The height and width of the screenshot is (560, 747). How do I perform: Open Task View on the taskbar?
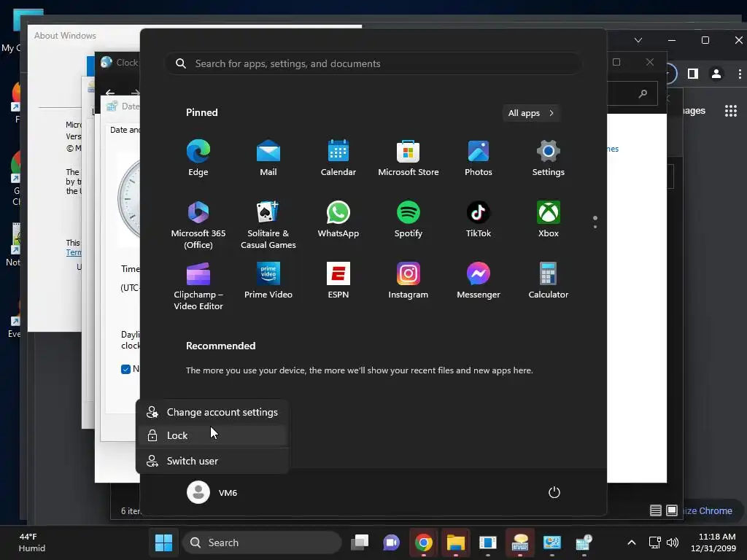(360, 542)
